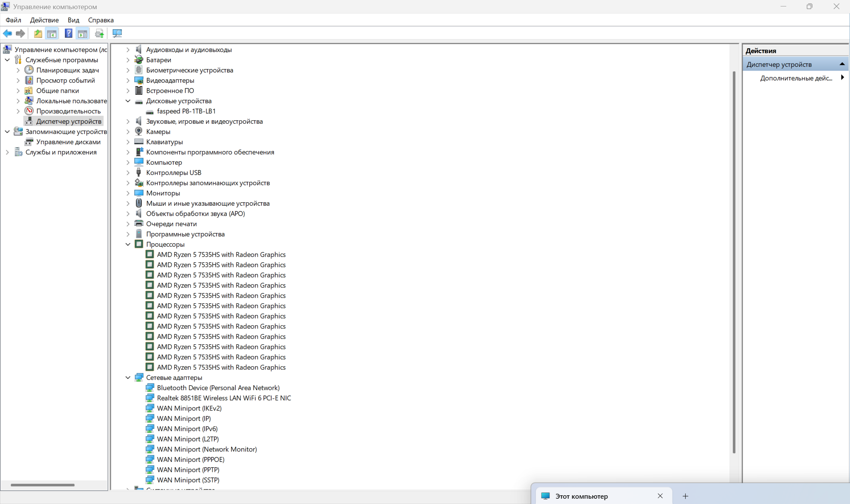Collapse the Процессоры category
The width and height of the screenshot is (850, 504).
128,244
